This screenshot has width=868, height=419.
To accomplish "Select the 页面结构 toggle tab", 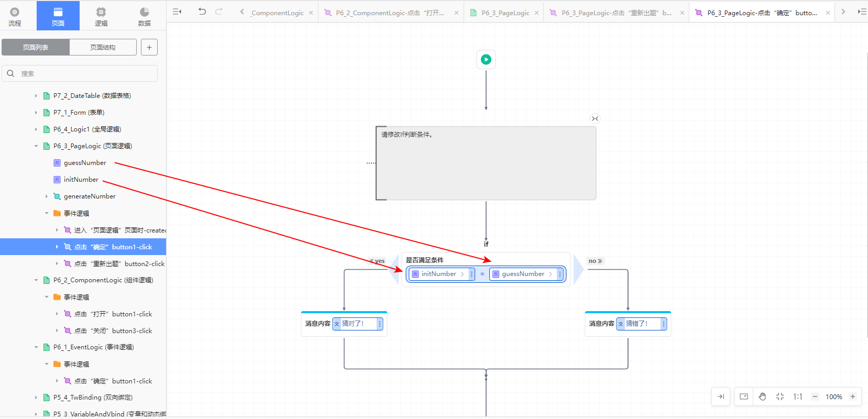I will [x=103, y=47].
